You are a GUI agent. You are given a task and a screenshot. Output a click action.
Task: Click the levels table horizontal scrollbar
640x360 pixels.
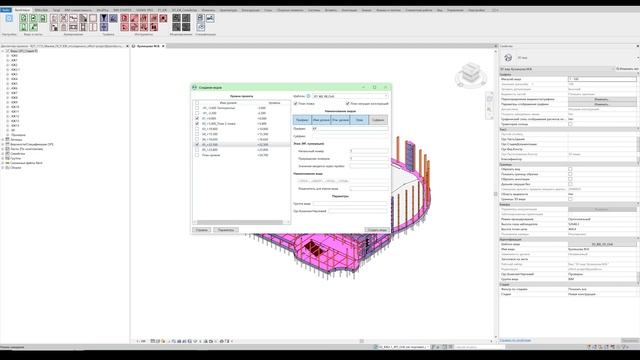(x=239, y=222)
